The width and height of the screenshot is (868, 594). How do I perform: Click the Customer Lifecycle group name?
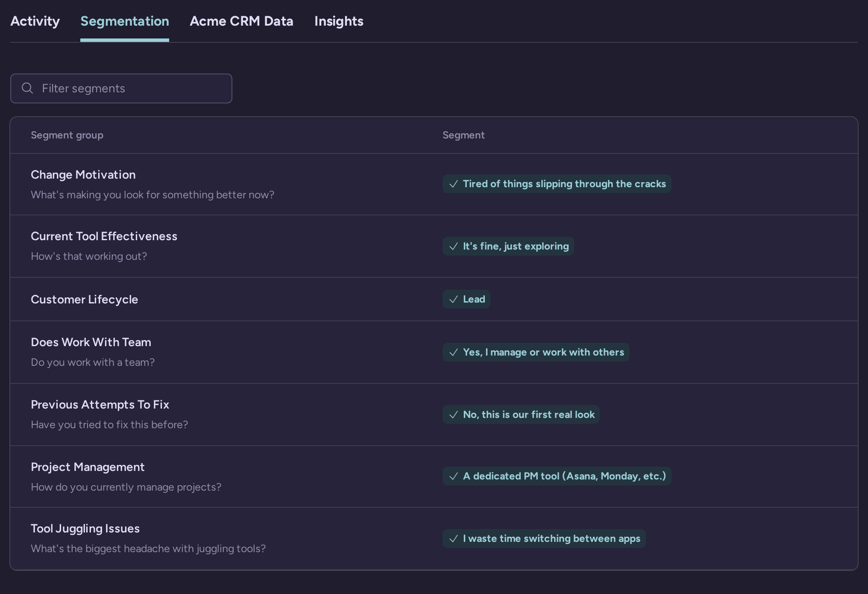coord(85,300)
